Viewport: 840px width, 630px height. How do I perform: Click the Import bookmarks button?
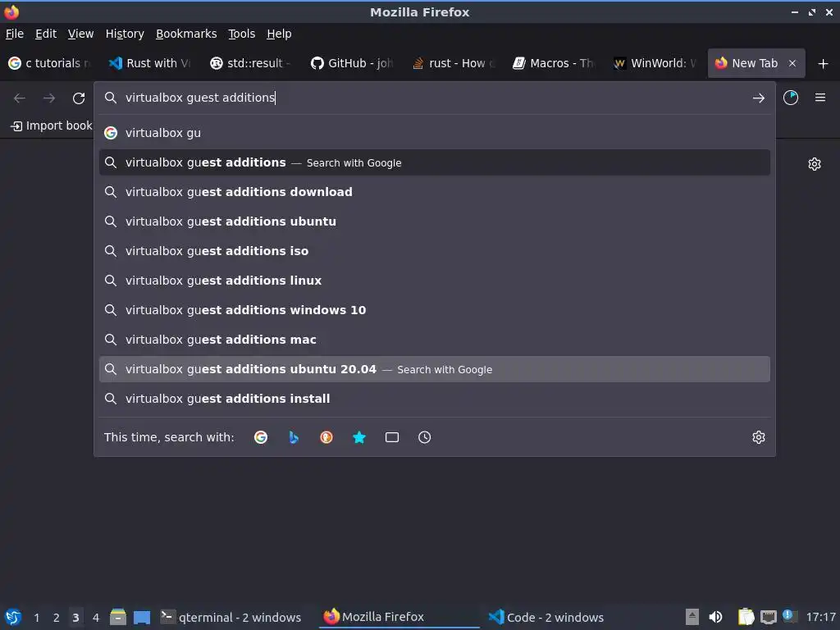[52, 126]
